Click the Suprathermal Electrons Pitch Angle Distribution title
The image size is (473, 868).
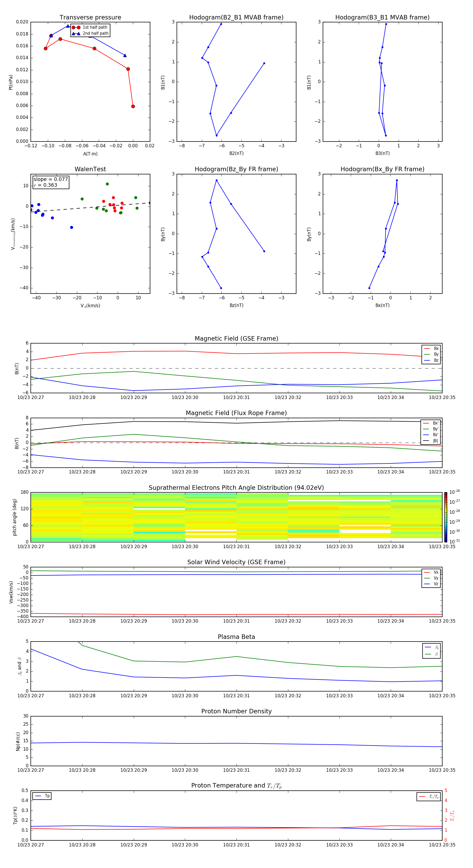tap(236, 488)
